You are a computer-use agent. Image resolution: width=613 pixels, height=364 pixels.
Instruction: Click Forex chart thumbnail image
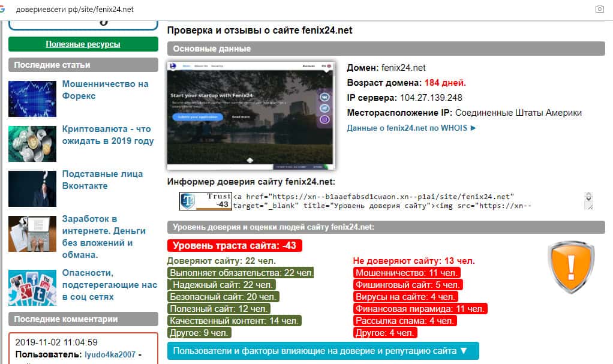pyautogui.click(x=32, y=99)
